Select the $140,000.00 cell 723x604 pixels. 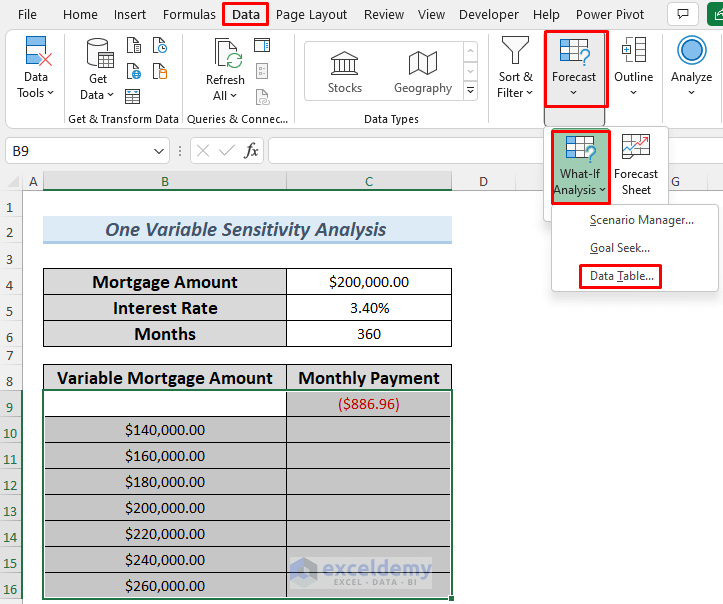coord(165,430)
